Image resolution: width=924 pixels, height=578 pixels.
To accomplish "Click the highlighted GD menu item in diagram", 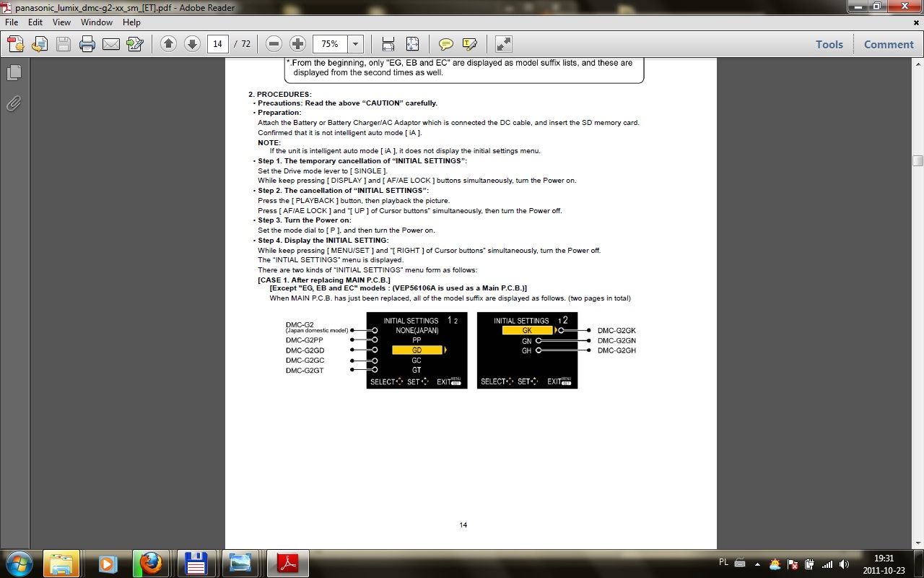I will tap(417, 350).
